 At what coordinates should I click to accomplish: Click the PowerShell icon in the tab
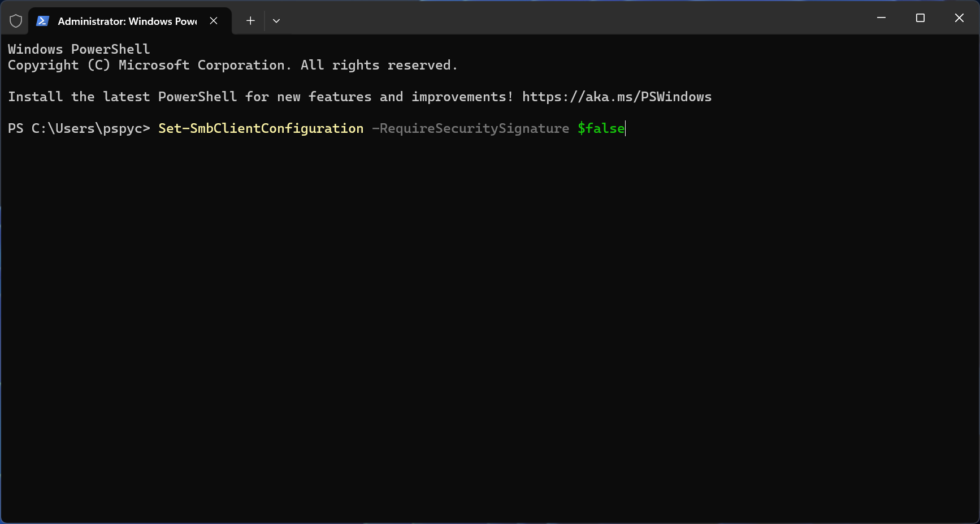coord(42,20)
